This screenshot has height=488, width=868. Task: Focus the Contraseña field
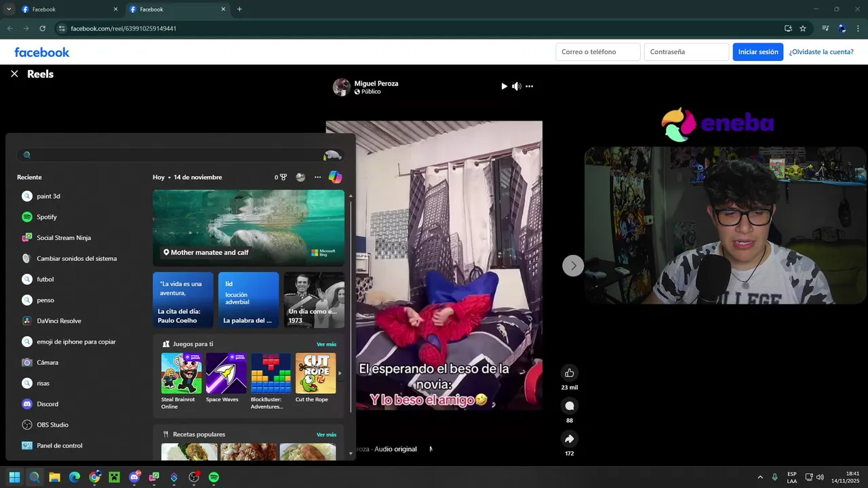pos(686,52)
